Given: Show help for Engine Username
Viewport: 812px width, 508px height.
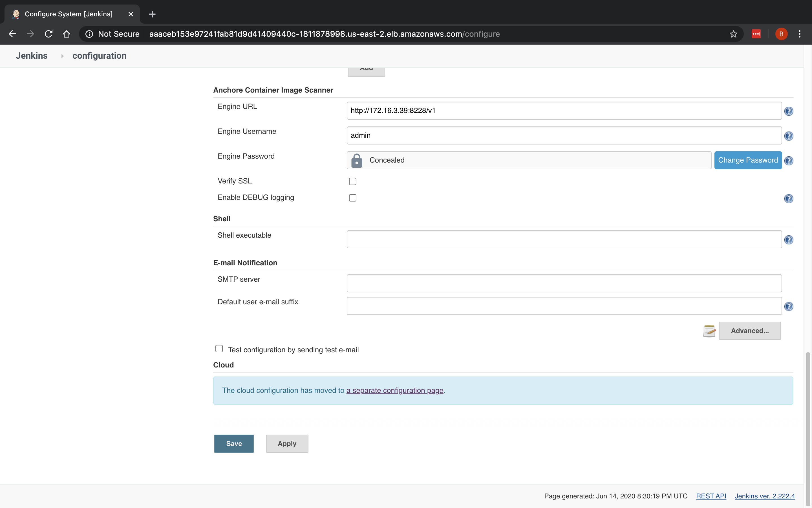Looking at the screenshot, I should pyautogui.click(x=789, y=136).
